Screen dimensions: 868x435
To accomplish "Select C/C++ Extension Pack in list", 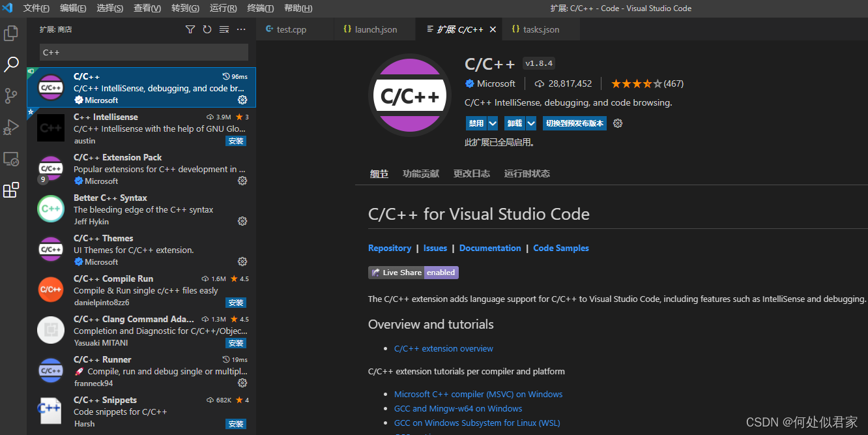I will coord(141,168).
